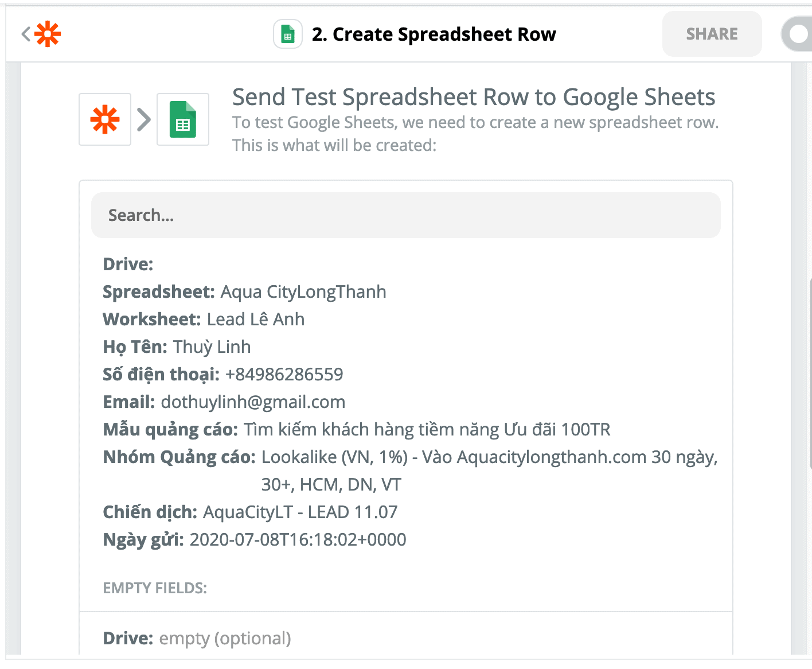Click the Zapier logo in header

click(x=48, y=34)
